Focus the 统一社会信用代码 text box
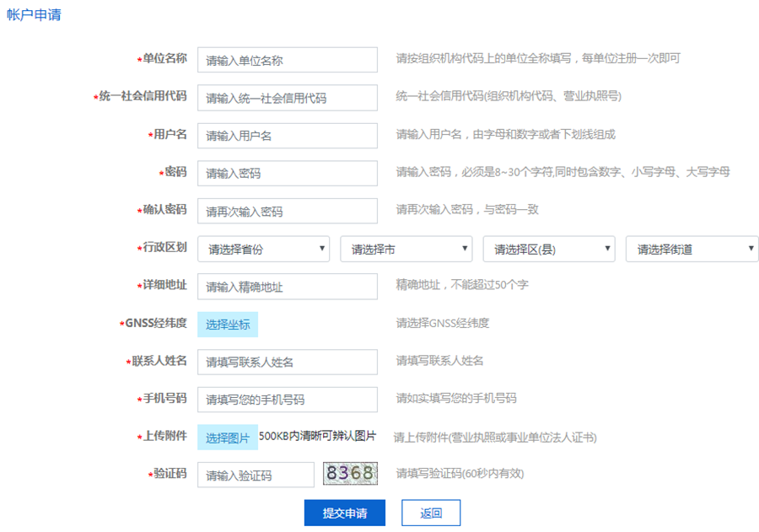The width and height of the screenshot is (759, 532). tap(287, 98)
